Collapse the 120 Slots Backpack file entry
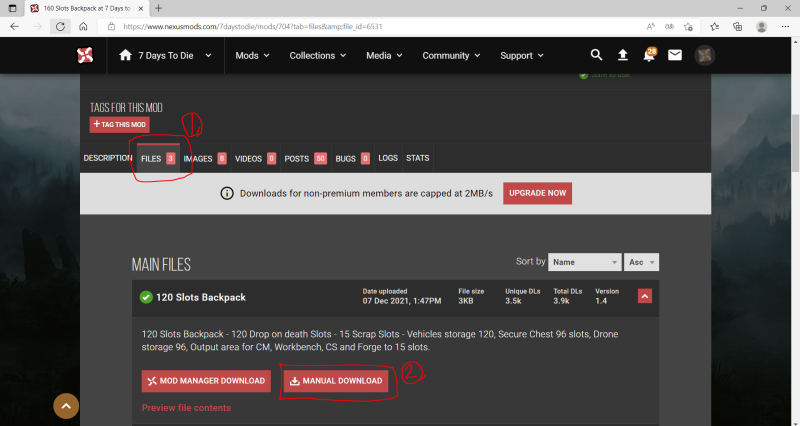Screen dimensions: 800x426 click(x=645, y=296)
